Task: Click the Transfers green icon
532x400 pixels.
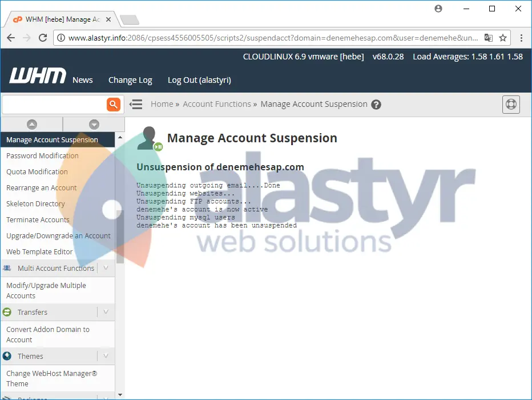Action: click(x=7, y=312)
